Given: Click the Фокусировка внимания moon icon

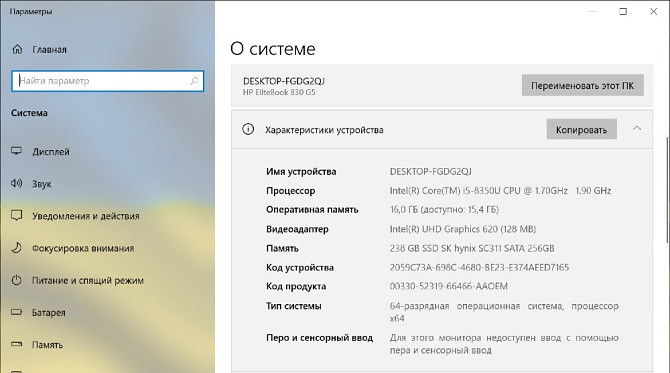Looking at the screenshot, I should [16, 248].
